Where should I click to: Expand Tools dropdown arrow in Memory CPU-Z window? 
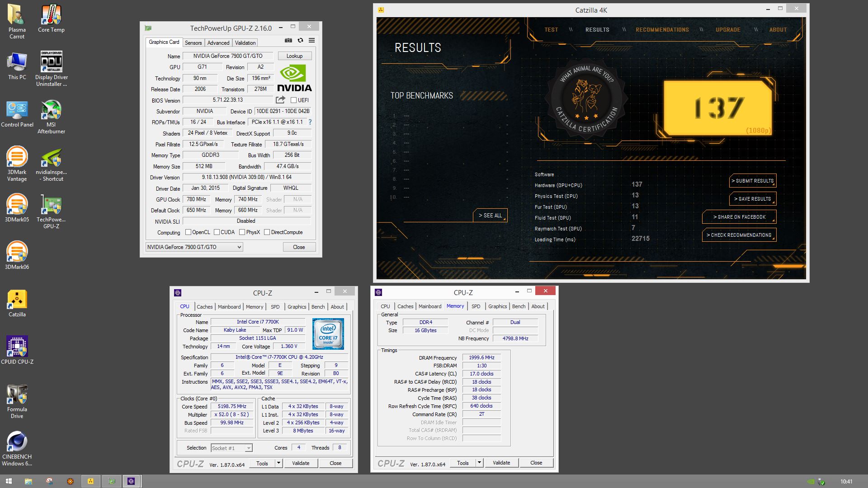pyautogui.click(x=479, y=463)
